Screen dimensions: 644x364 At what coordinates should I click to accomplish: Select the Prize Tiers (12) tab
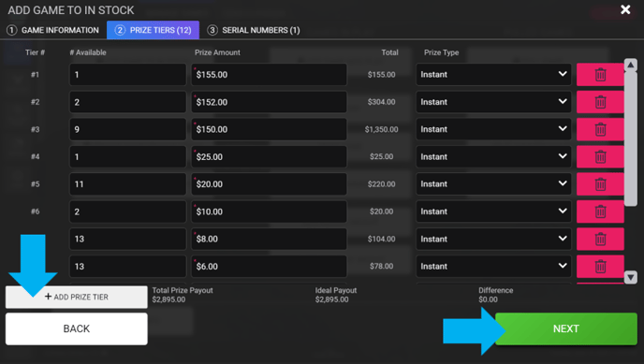(153, 30)
